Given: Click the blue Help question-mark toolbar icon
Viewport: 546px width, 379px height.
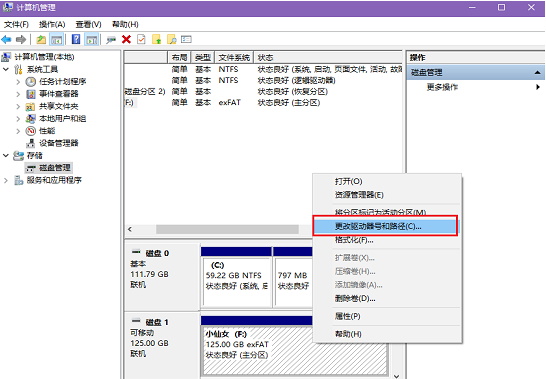Looking at the screenshot, I should [x=76, y=39].
